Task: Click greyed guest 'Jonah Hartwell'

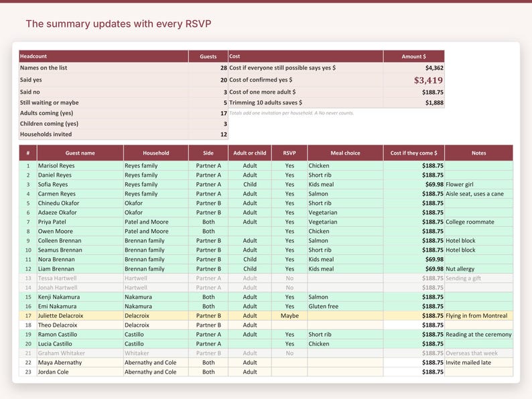Action: [58, 287]
